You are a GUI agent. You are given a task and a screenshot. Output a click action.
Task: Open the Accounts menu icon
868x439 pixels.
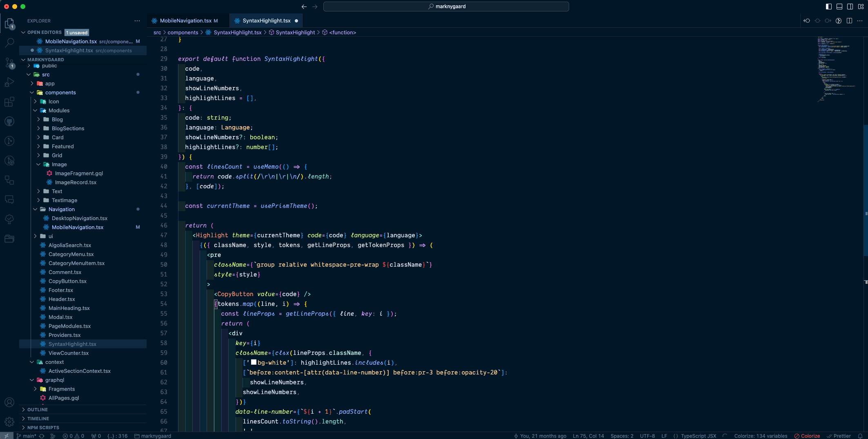tap(9, 402)
